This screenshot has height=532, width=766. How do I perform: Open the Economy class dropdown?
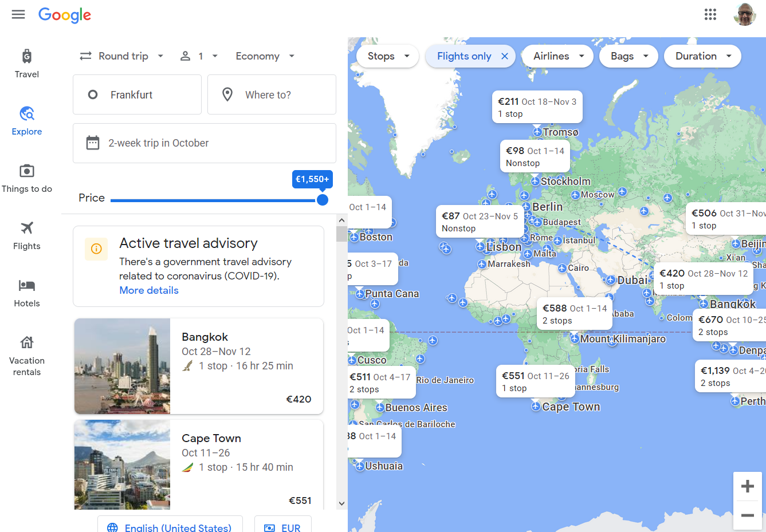(x=265, y=56)
